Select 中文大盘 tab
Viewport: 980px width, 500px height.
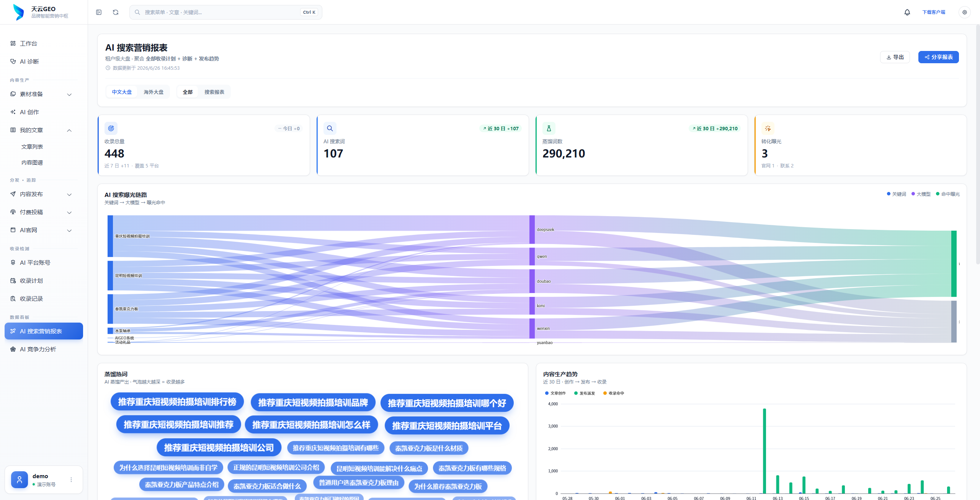pos(122,92)
